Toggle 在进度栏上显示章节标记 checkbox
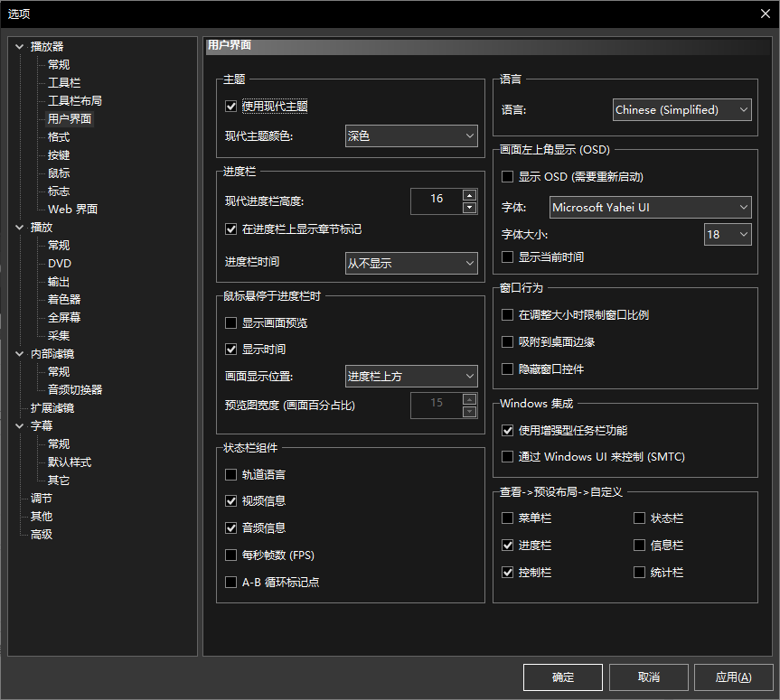 pyautogui.click(x=230, y=229)
